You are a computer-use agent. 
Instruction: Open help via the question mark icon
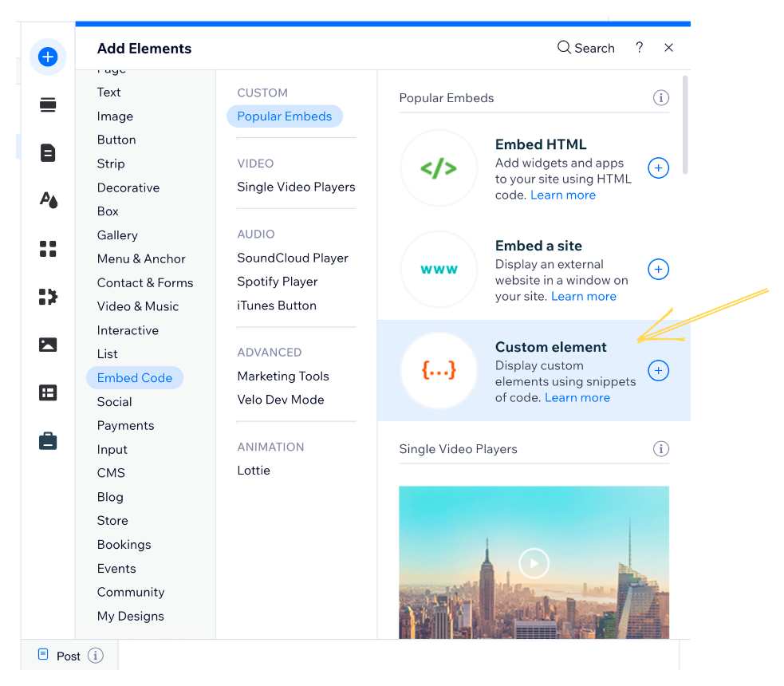(x=639, y=48)
